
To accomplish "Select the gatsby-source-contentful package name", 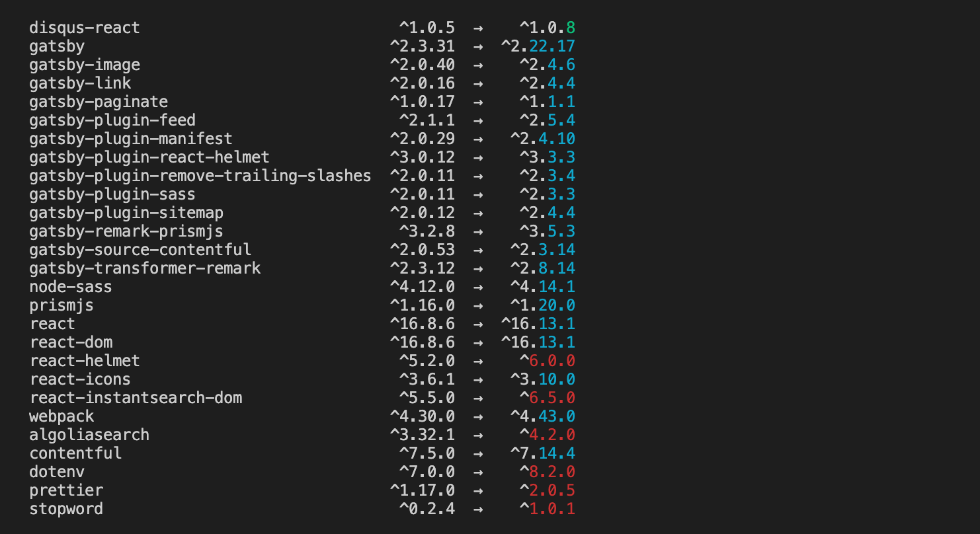I will click(140, 250).
